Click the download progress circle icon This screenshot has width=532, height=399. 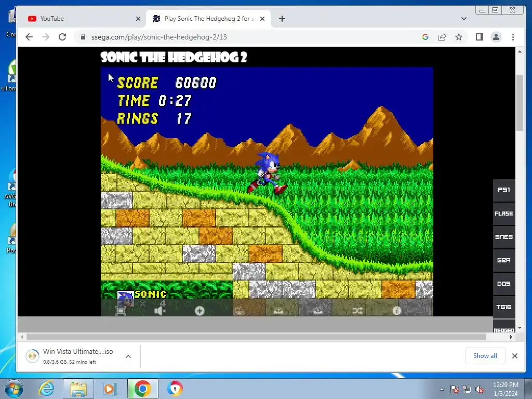[33, 356]
